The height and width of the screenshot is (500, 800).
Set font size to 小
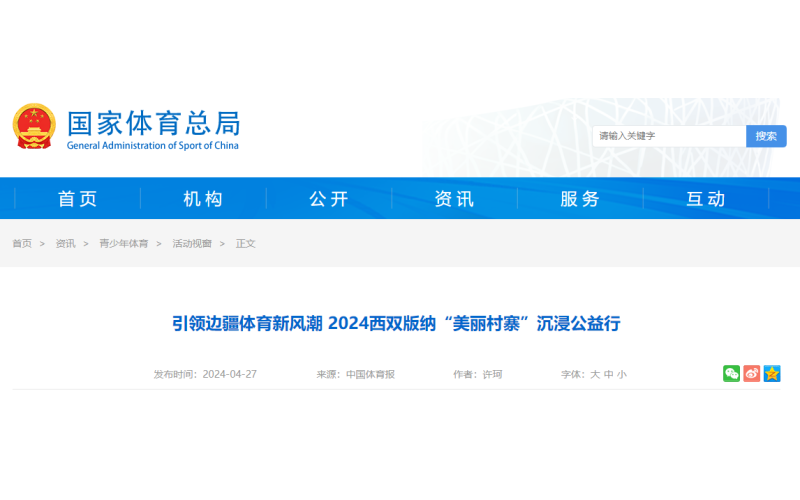click(621, 374)
